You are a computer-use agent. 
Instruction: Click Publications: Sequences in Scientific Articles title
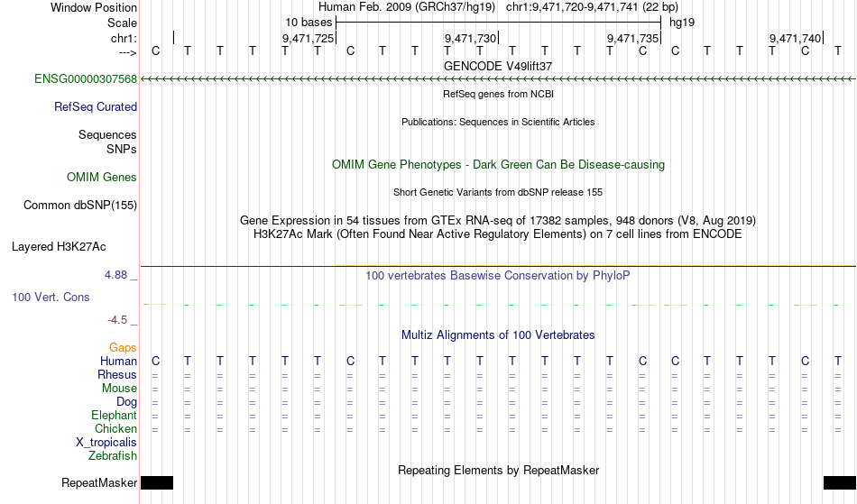pyautogui.click(x=498, y=122)
